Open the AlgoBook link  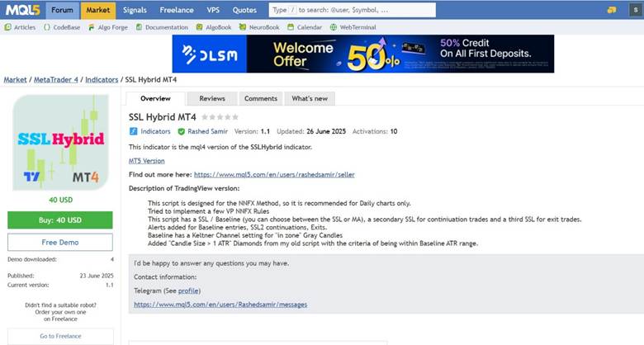pos(219,27)
